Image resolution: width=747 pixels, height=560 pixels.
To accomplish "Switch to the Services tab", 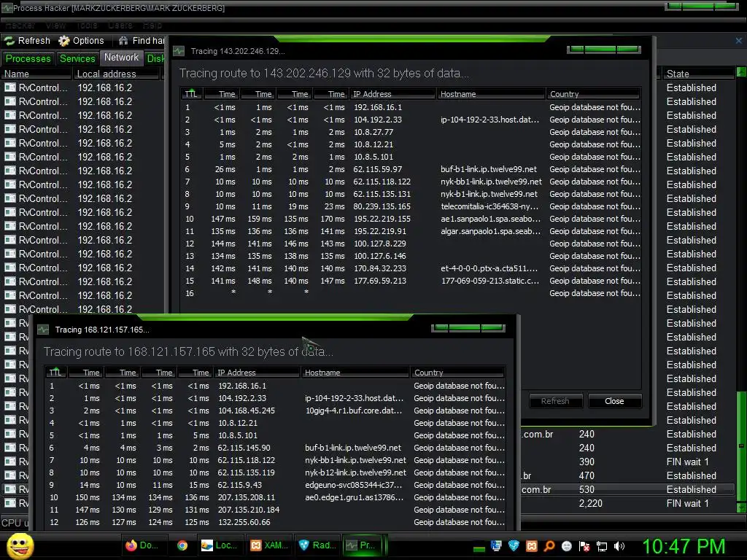I will [77, 58].
